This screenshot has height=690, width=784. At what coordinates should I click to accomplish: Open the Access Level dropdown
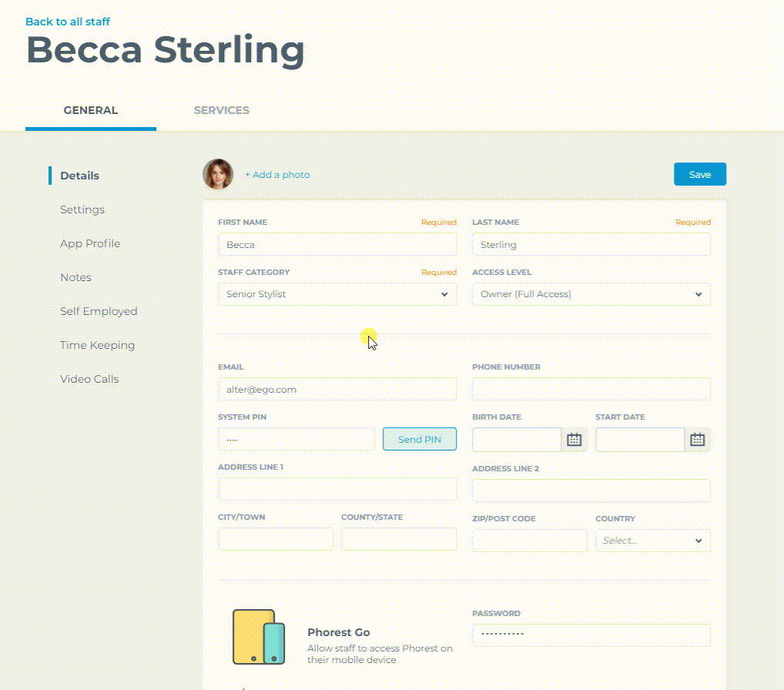point(591,294)
